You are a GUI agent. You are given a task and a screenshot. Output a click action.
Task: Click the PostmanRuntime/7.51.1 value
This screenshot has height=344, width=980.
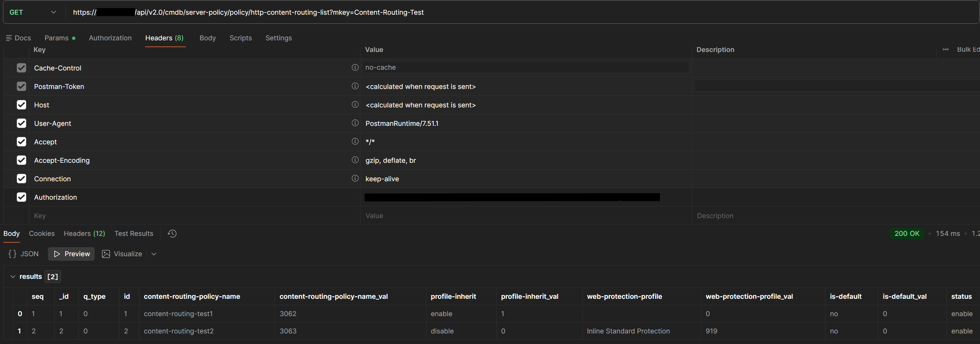point(402,123)
